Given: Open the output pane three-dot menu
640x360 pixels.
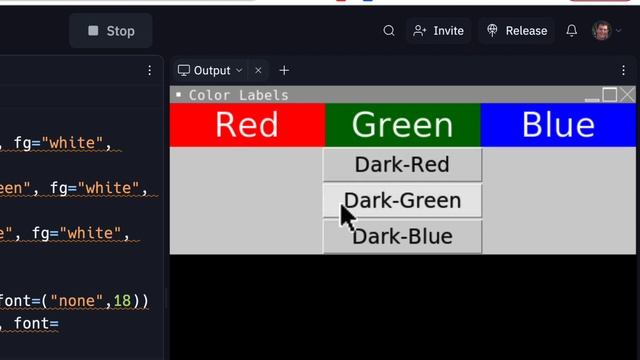Looking at the screenshot, I should [x=623, y=71].
